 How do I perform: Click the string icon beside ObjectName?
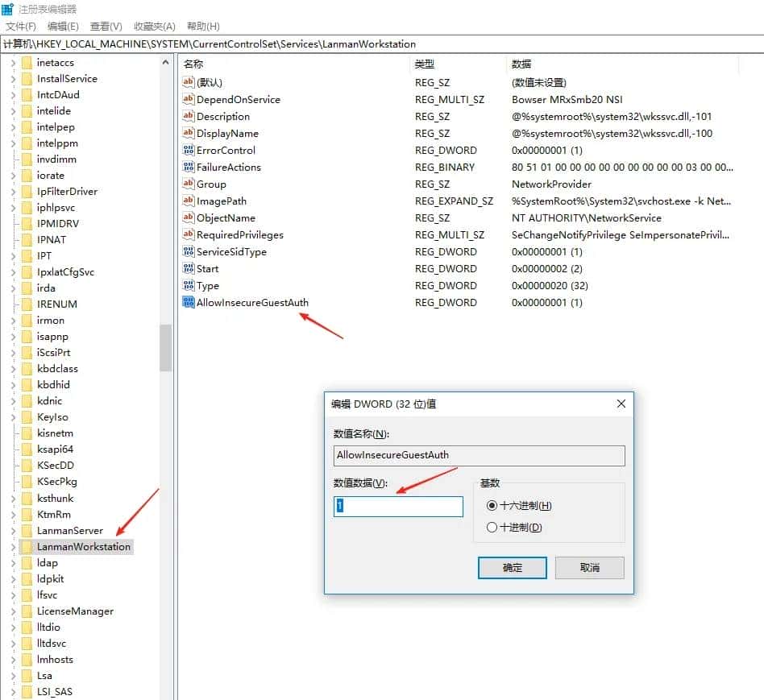(x=188, y=217)
